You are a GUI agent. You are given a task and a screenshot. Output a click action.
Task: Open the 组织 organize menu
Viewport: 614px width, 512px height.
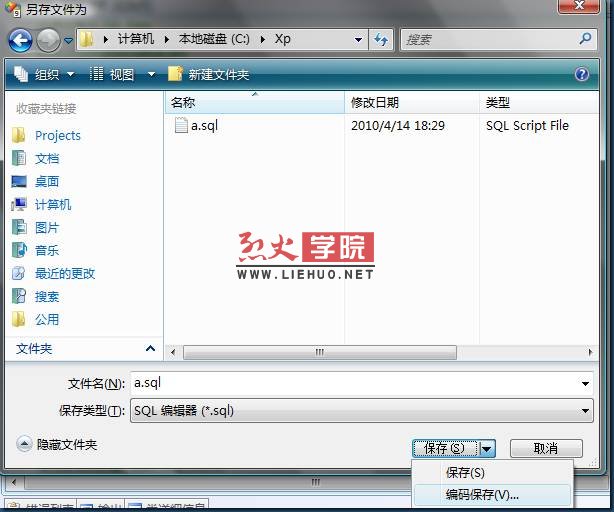click(x=44, y=74)
